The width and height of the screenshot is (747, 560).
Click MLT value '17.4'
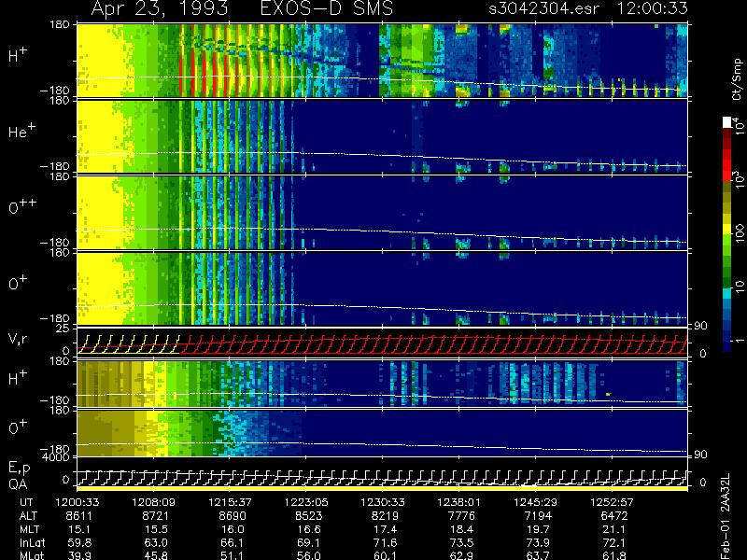click(x=385, y=529)
